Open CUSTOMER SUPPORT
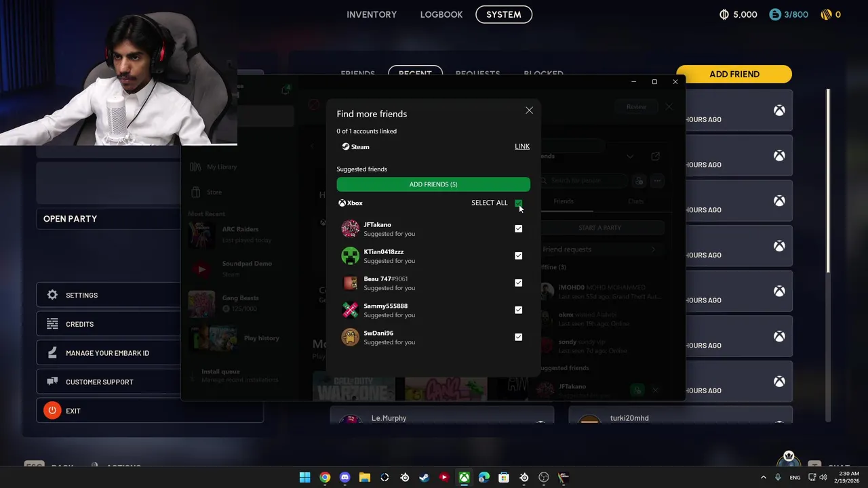 (x=108, y=382)
